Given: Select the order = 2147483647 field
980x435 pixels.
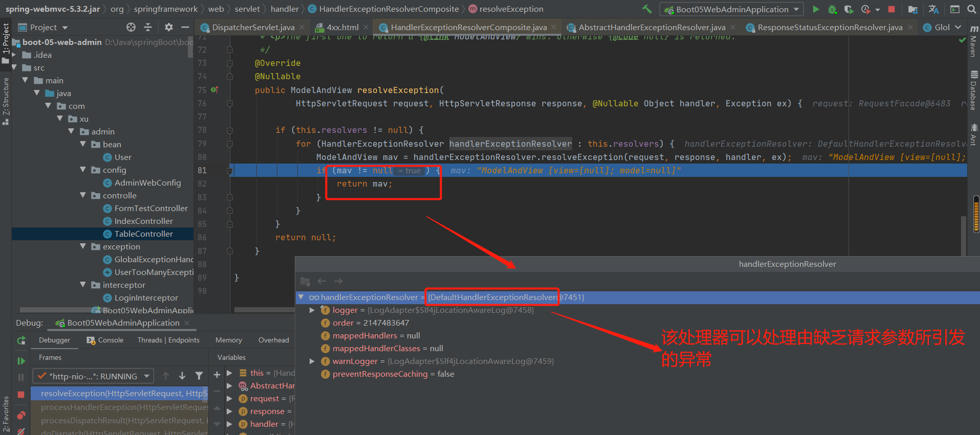Looking at the screenshot, I should [365, 323].
